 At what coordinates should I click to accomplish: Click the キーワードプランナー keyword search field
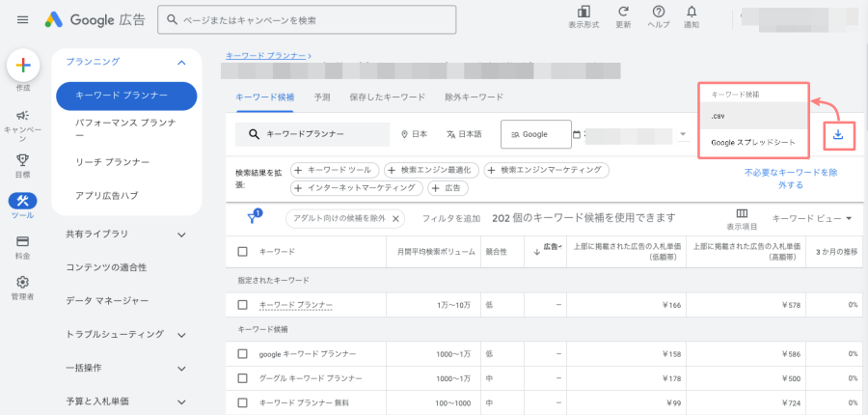[x=312, y=135]
